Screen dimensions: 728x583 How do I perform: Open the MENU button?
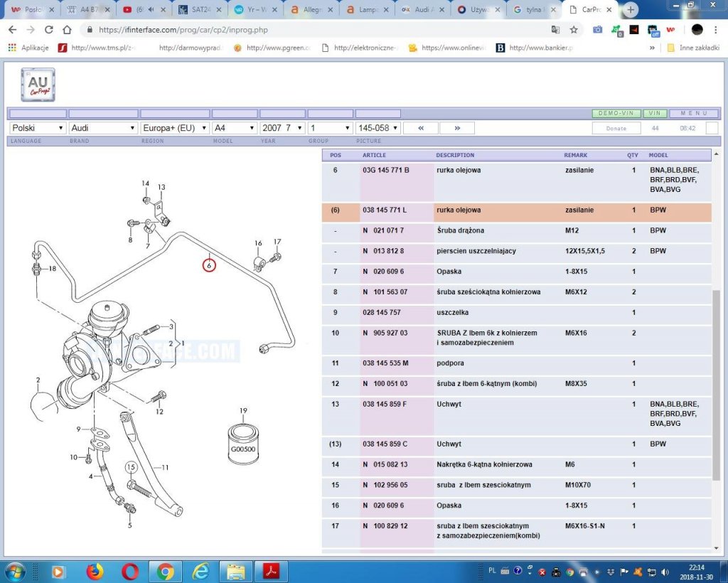click(694, 113)
